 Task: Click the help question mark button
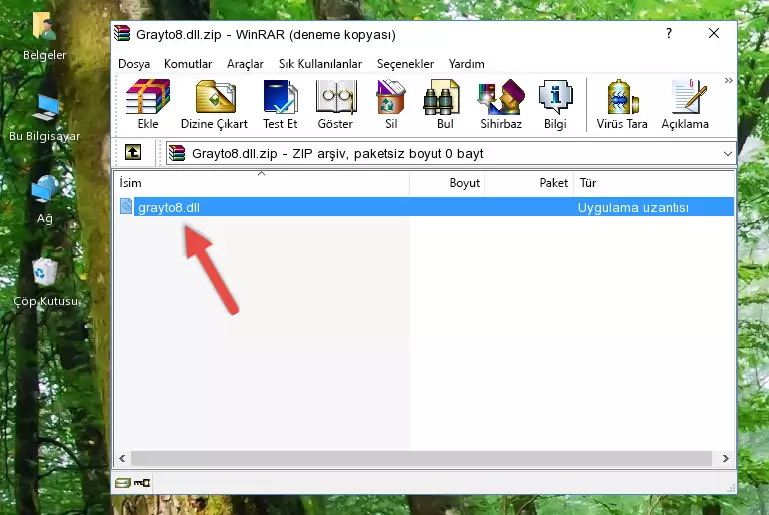tap(669, 33)
